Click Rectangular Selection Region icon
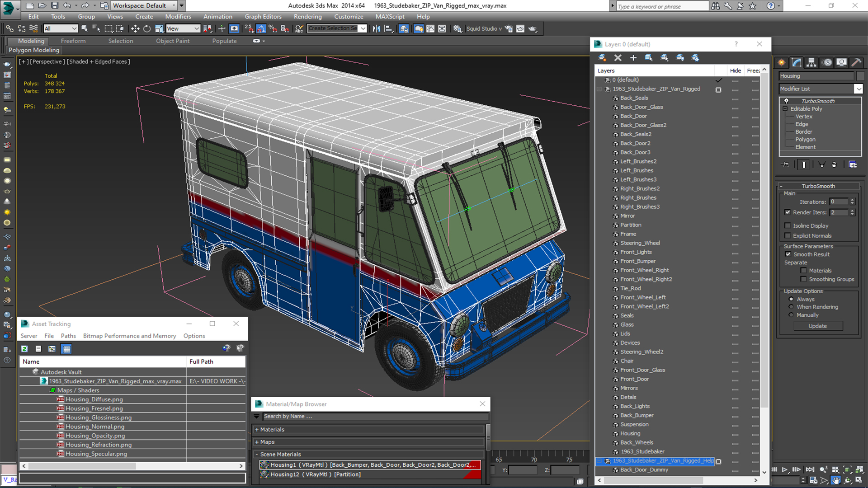Image resolution: width=868 pixels, height=488 pixels. pos(108,28)
